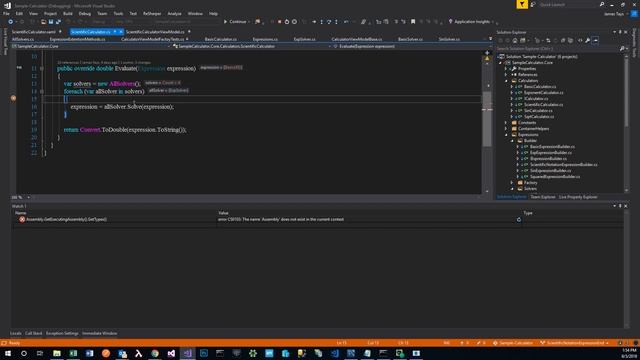
Task: Switch to the Team Explorer tab
Action: click(542, 197)
